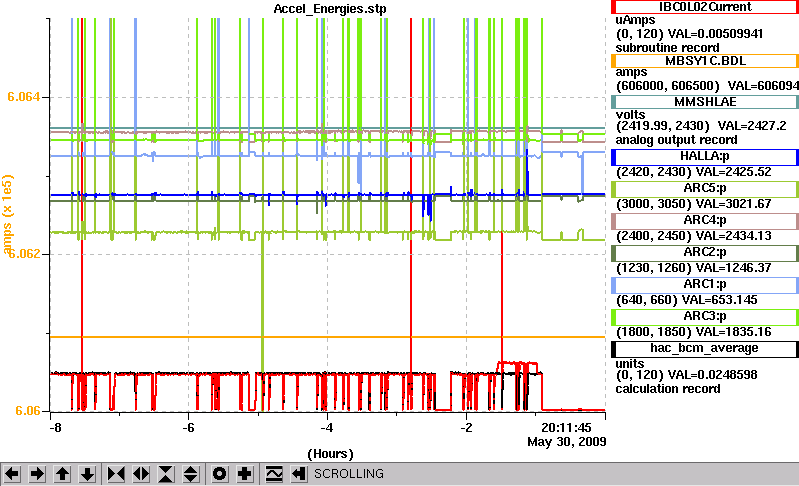Image resolution: width=799 pixels, height=486 pixels.
Task: Click the 20:11:45 timestamp
Action: [566, 427]
